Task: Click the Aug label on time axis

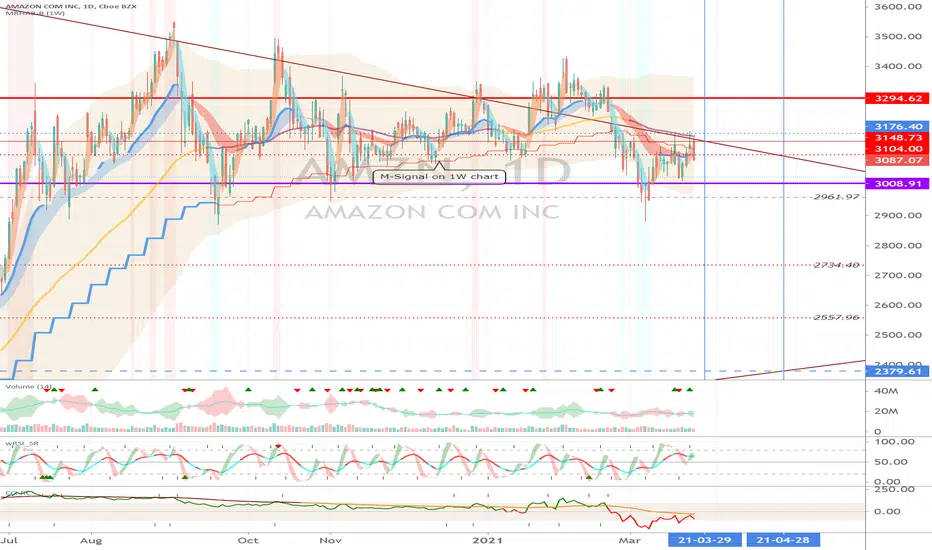Action: (91, 540)
